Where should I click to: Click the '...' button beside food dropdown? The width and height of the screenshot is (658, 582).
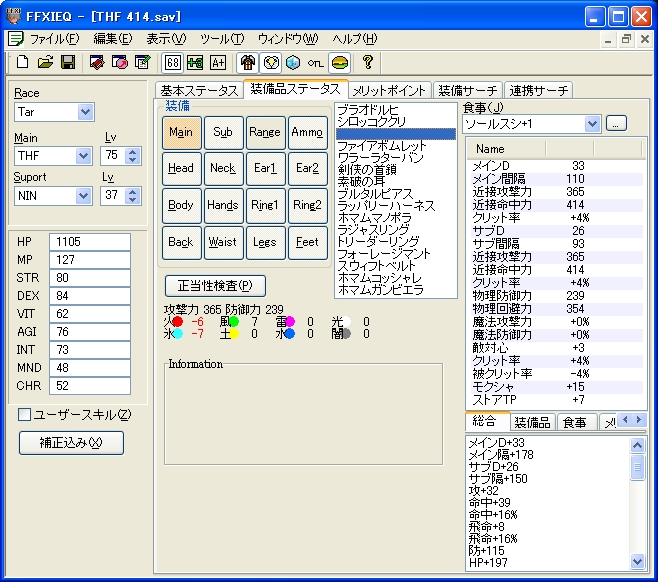tap(616, 124)
